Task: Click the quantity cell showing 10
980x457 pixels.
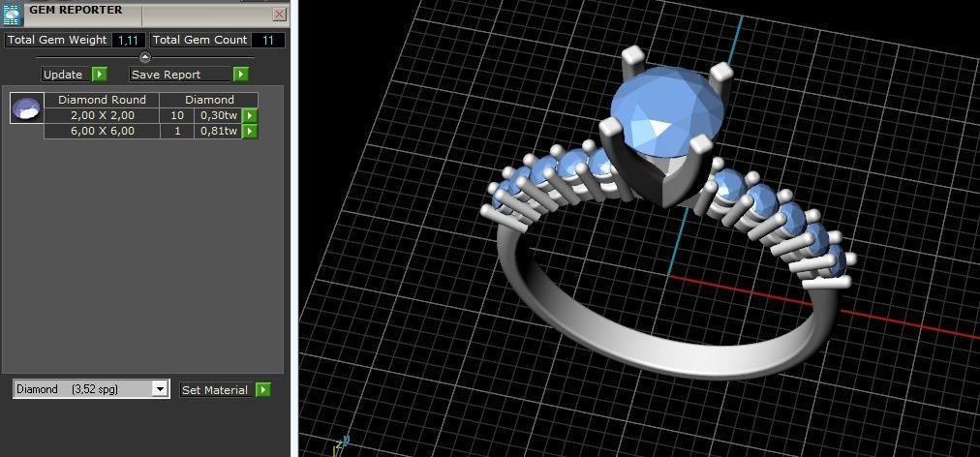Action: click(x=177, y=115)
